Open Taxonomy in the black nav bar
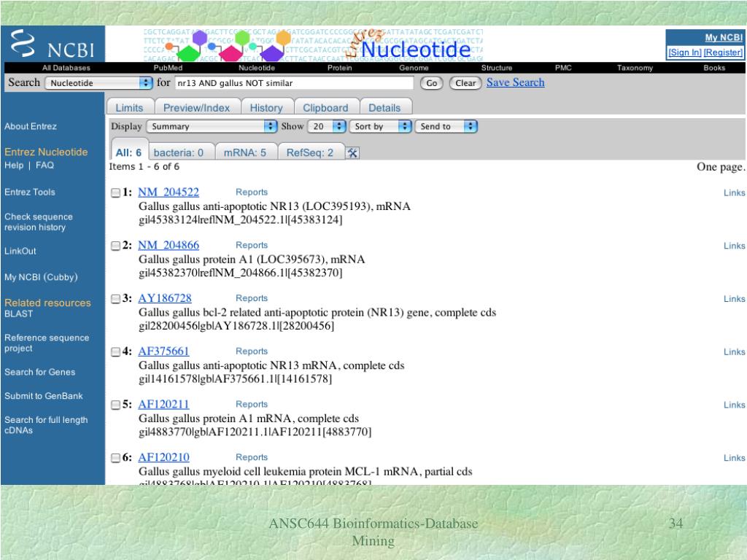The image size is (747, 560). (635, 68)
